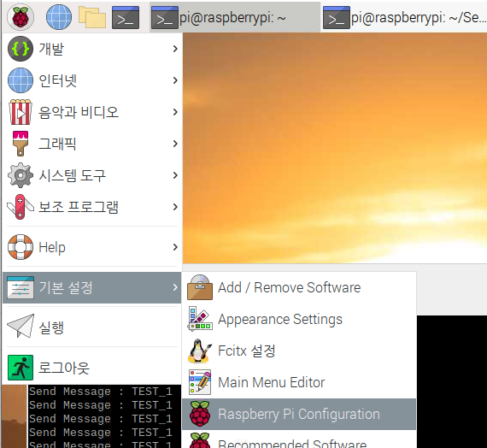Click the Help lifebuoy icon

[21, 247]
